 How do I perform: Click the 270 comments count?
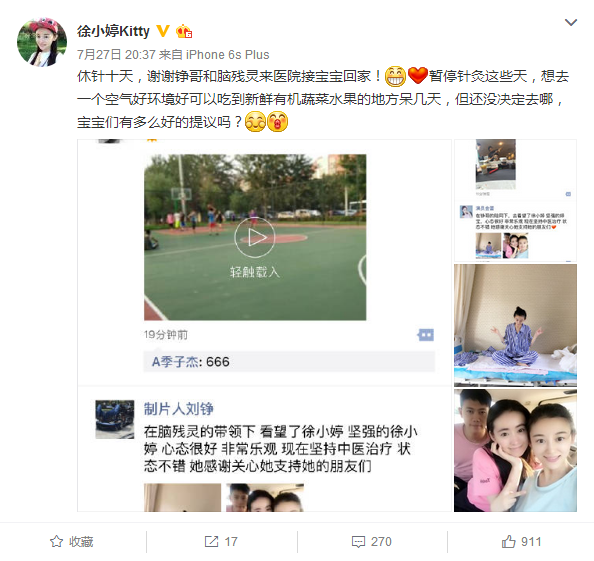(381, 542)
